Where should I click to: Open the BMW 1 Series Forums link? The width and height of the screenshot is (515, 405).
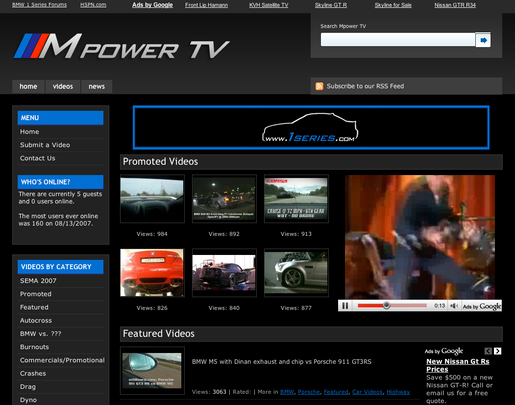(x=39, y=5)
